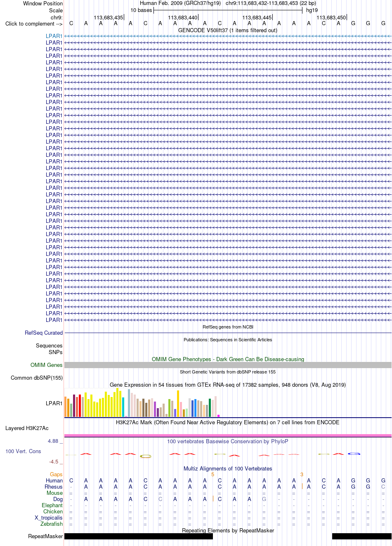Image resolution: width=392 pixels, height=546 pixels.
Task: Click the gray G base in Dog row
Action: [264, 499]
